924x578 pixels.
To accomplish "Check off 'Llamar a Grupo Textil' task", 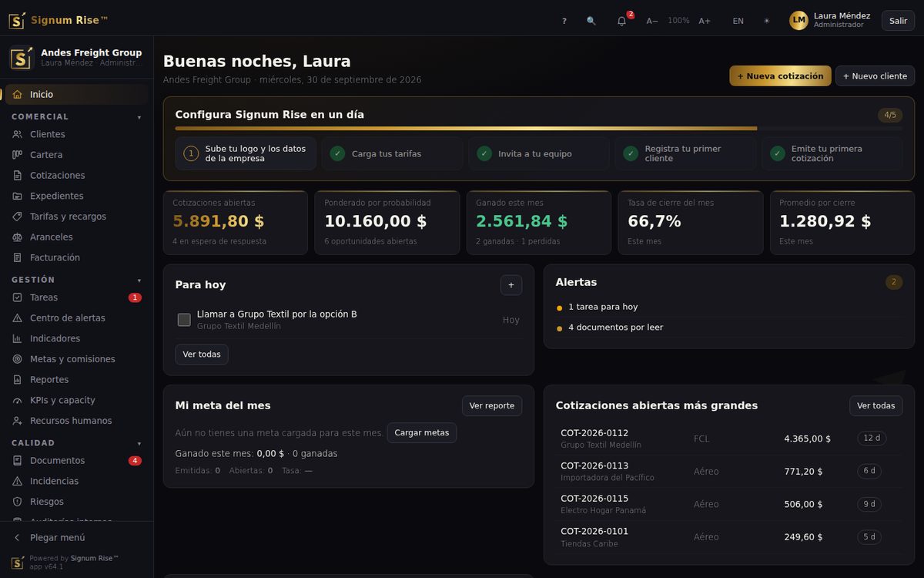I will pyautogui.click(x=184, y=320).
